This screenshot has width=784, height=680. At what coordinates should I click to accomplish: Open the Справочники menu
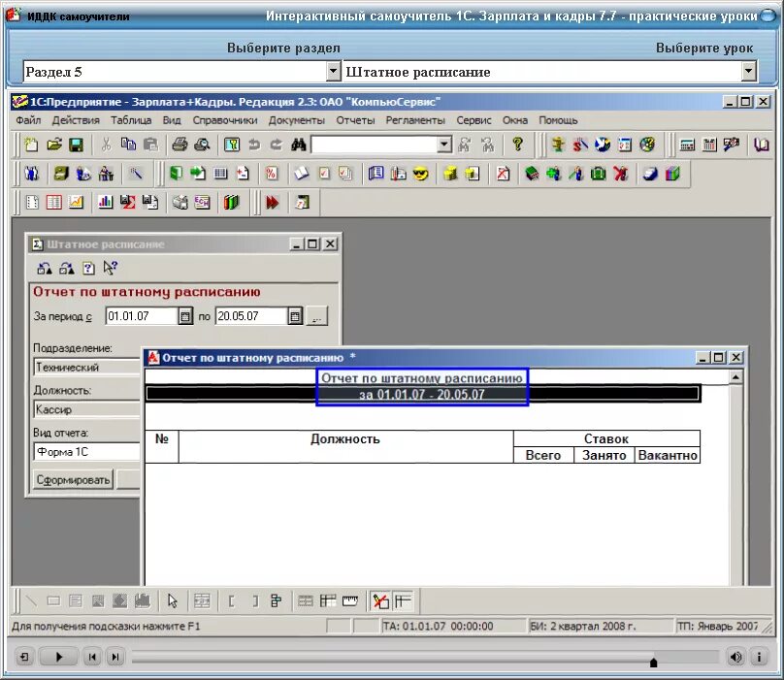click(225, 120)
